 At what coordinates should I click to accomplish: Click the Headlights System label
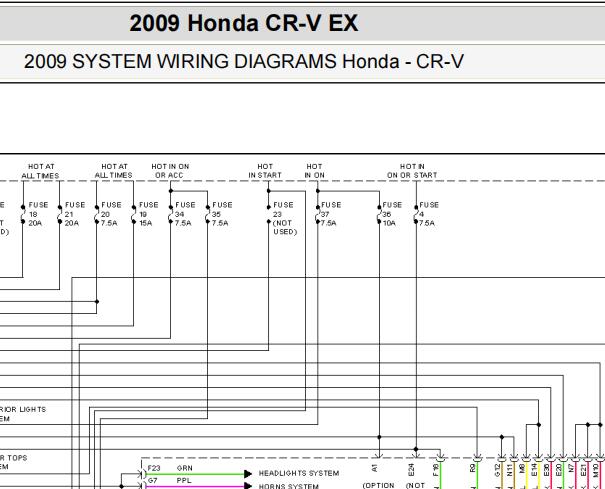click(x=298, y=473)
